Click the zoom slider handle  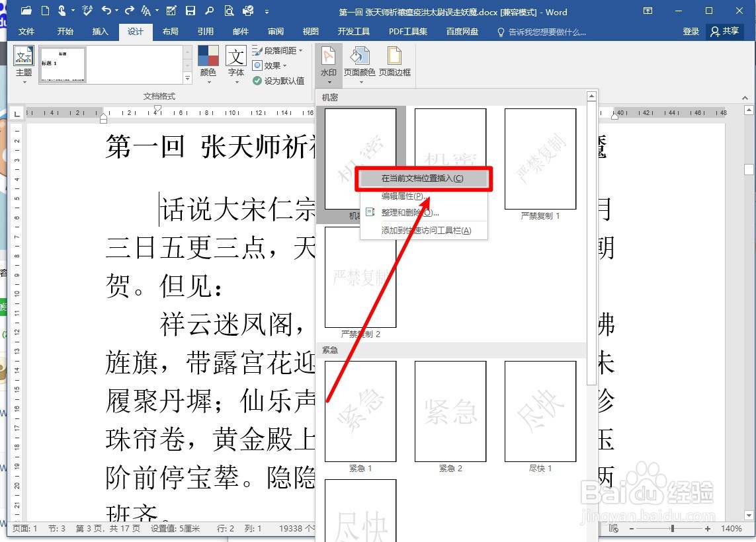(672, 529)
